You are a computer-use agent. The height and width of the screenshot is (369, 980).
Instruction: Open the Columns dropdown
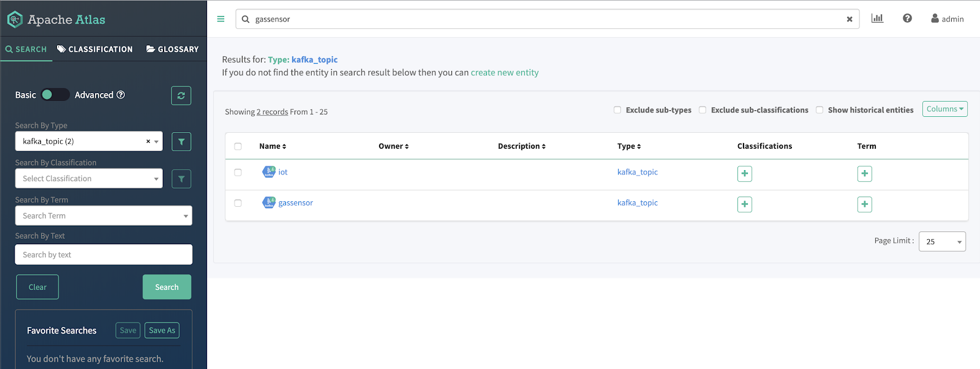click(x=945, y=109)
